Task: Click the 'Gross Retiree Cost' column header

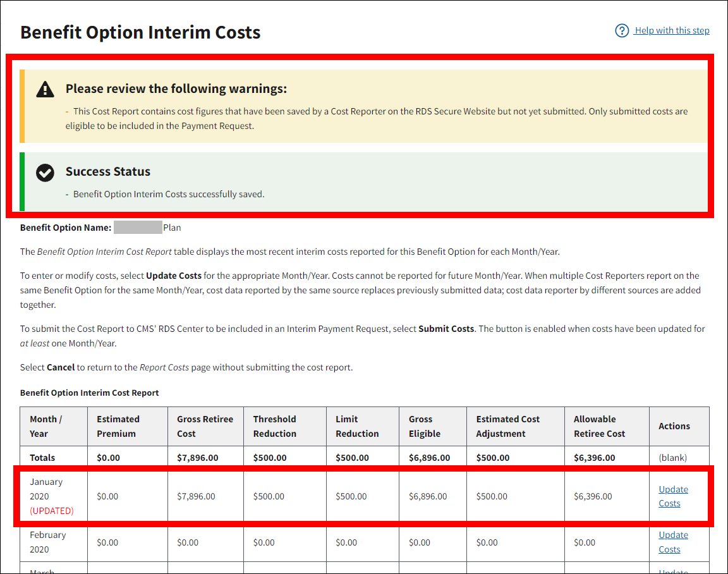Action: [205, 426]
